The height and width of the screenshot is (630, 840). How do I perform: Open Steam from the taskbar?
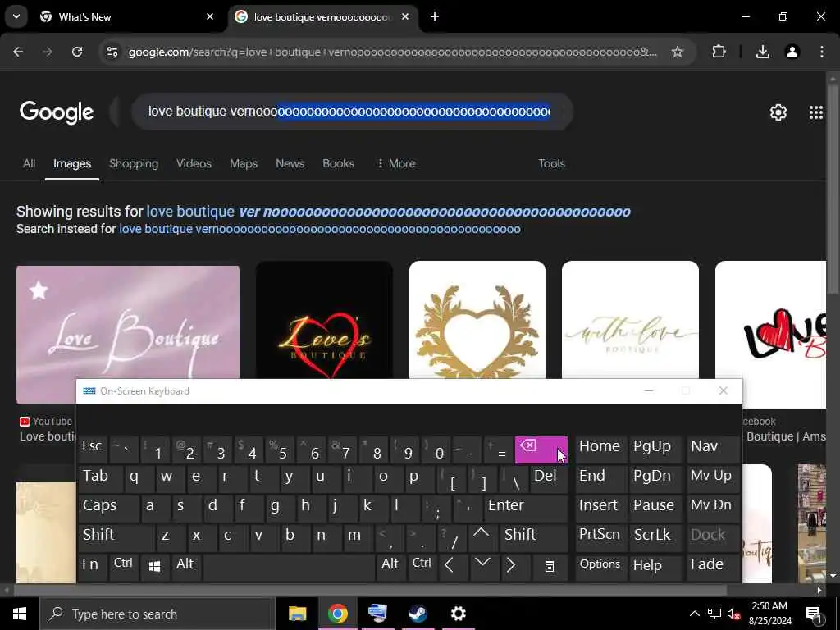tap(418, 614)
